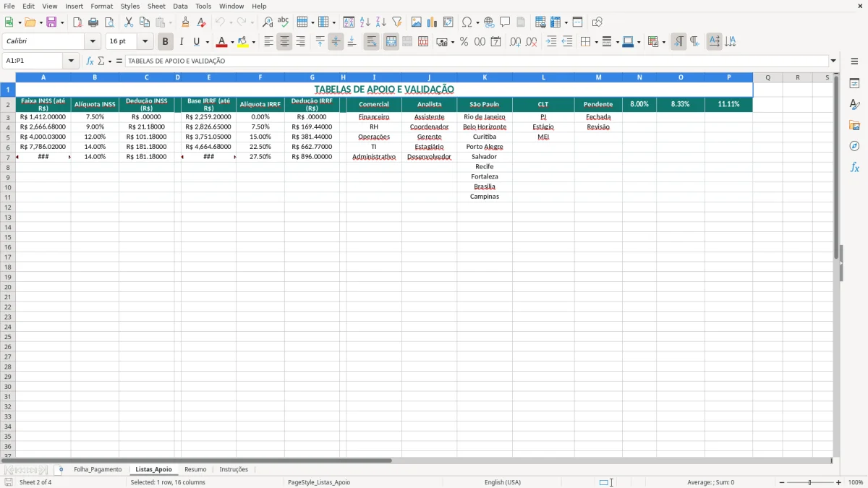Screen dimensions: 868x488
Task: Toggle Center Horizontally alignment
Action: 284,42
